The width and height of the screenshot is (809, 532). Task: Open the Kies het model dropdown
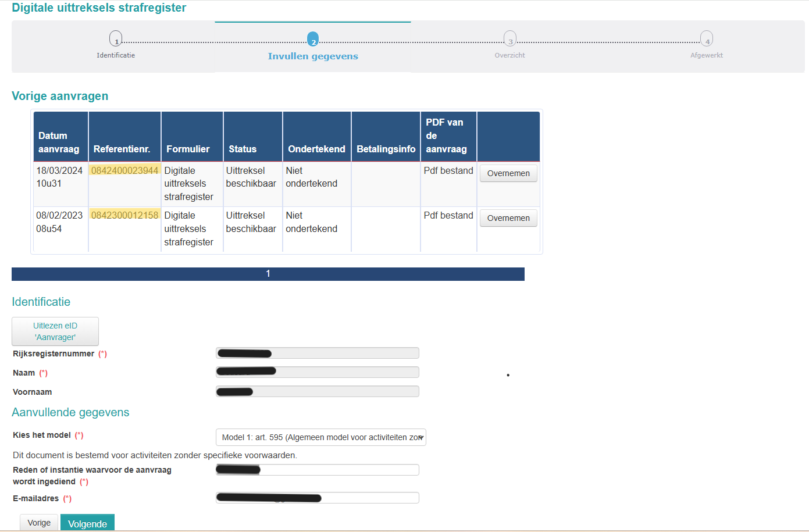point(320,437)
